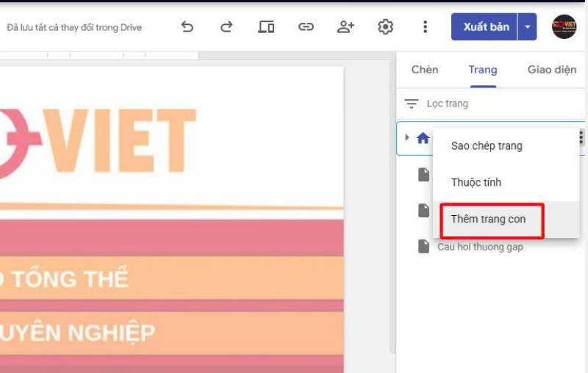The width and height of the screenshot is (588, 373).
Task: Undo the last change
Action: pyautogui.click(x=187, y=27)
